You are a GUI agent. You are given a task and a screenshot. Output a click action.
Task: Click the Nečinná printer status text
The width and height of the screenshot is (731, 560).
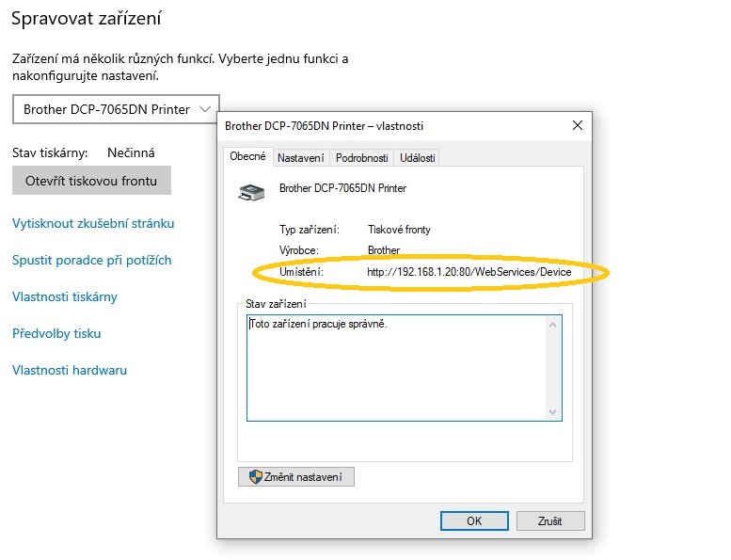point(131,152)
